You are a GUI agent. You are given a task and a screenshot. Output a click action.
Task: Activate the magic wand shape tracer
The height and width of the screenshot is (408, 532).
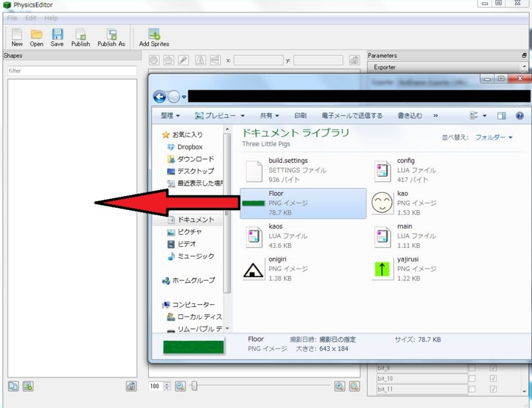[184, 60]
